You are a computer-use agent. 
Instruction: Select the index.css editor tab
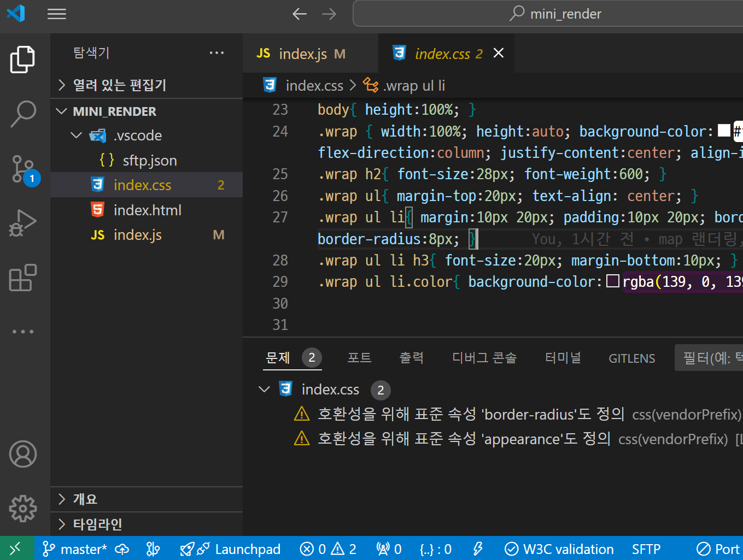point(446,54)
